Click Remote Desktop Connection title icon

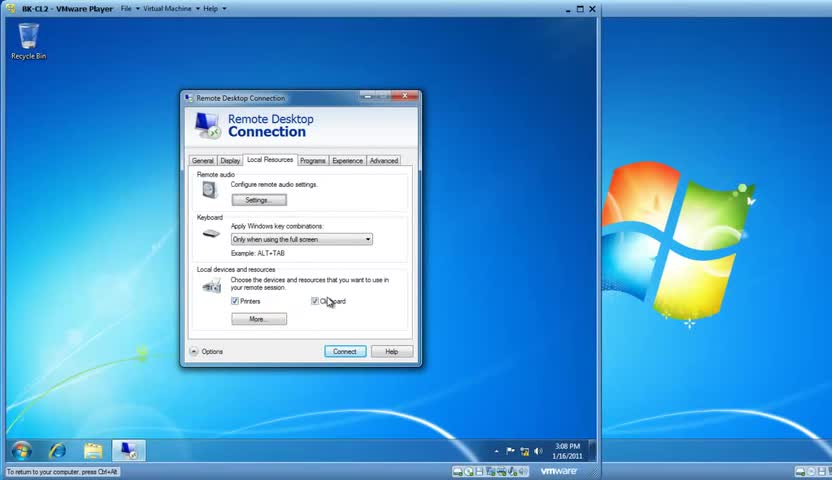coord(189,98)
